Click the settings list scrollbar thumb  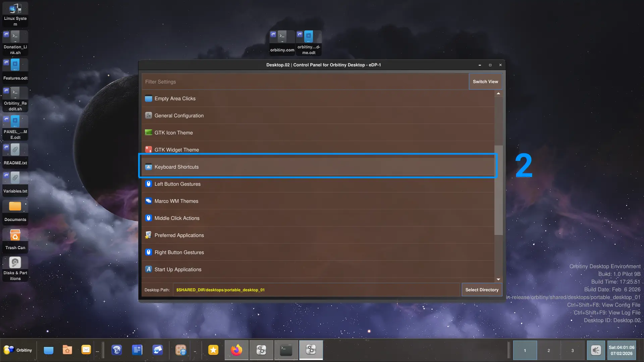click(498, 189)
